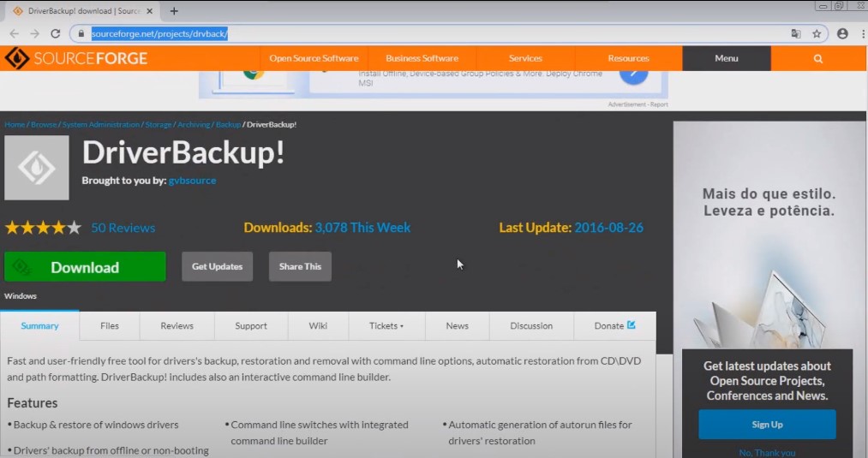Image resolution: width=868 pixels, height=458 pixels.
Task: Open the Open Source Software menu
Action: 314,58
